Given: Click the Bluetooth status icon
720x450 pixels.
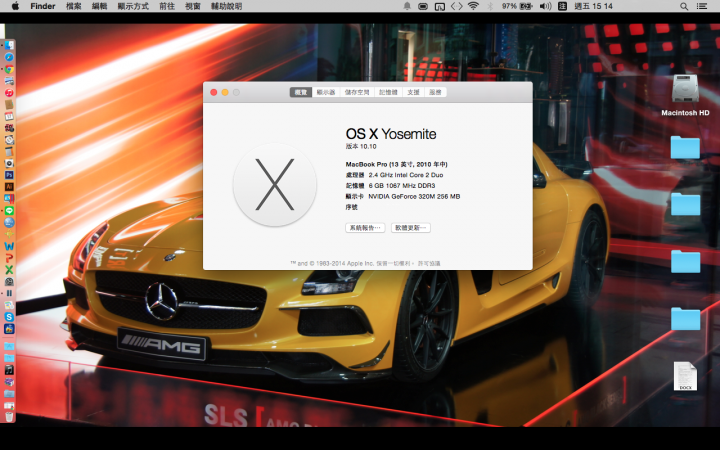Looking at the screenshot, I should 490,6.
